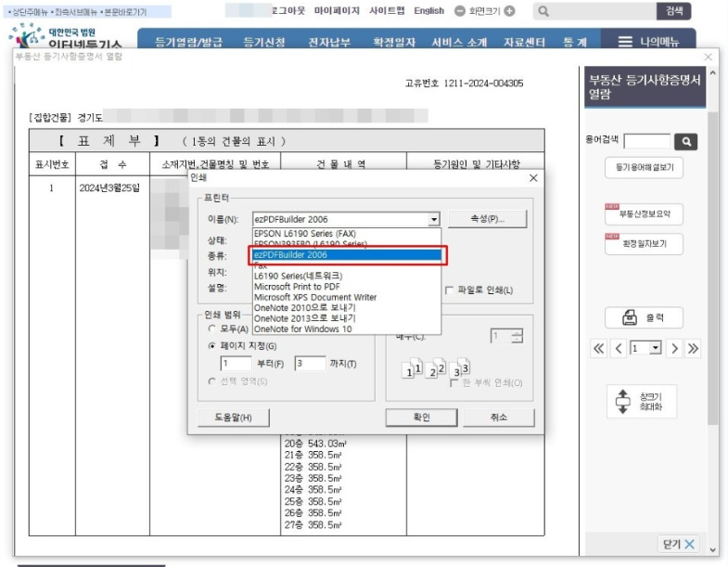The width and height of the screenshot is (728, 567).
Task: Click the search magnifier icon in top bar
Action: 543,11
